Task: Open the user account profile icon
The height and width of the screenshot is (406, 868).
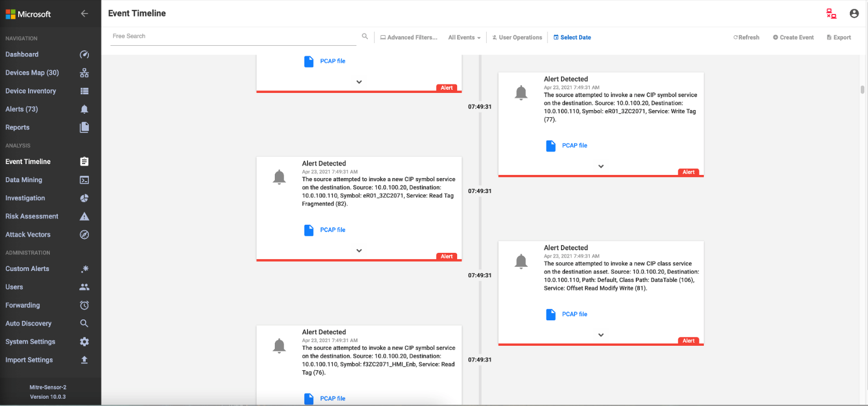Action: 854,13
